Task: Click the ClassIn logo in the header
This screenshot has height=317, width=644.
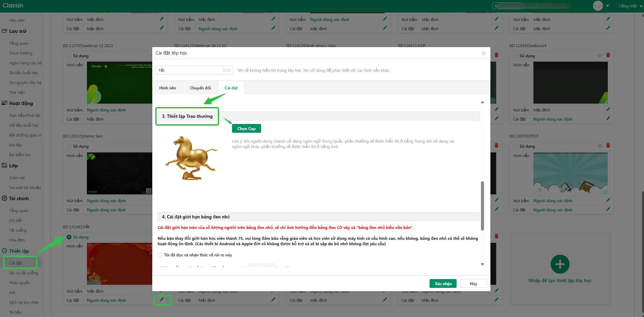Action: [13, 6]
